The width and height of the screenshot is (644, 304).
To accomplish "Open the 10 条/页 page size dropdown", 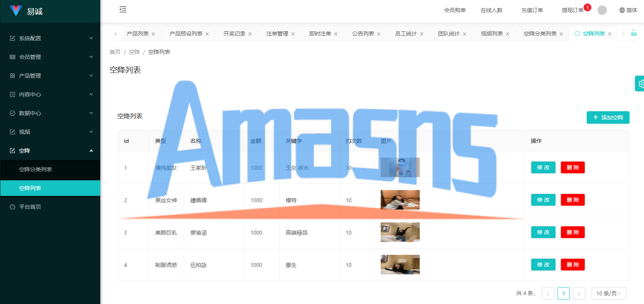I will tap(609, 293).
